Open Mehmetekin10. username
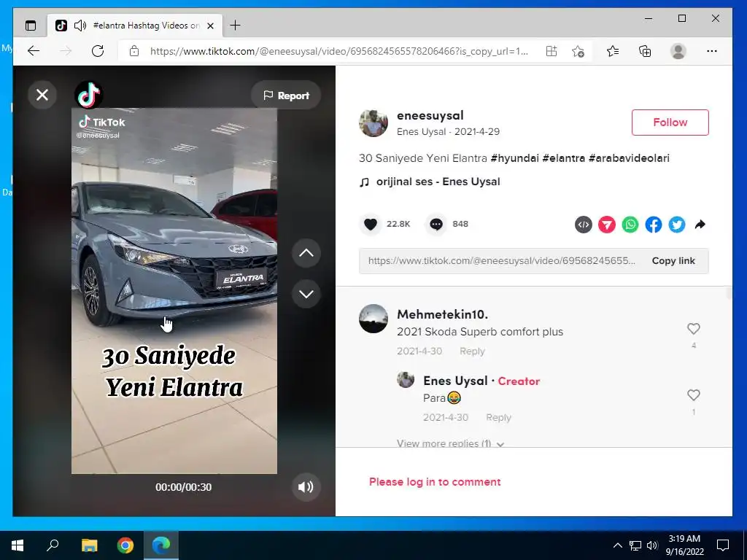The width and height of the screenshot is (747, 560). [x=442, y=314]
